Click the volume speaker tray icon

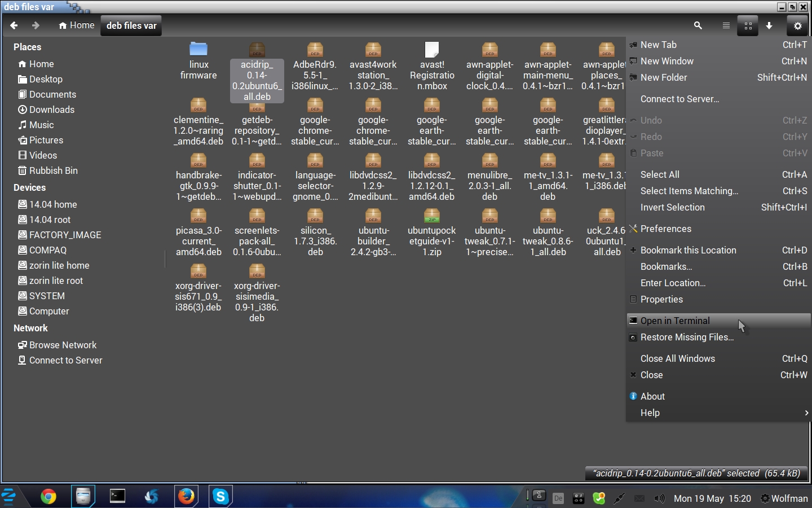[x=659, y=498]
